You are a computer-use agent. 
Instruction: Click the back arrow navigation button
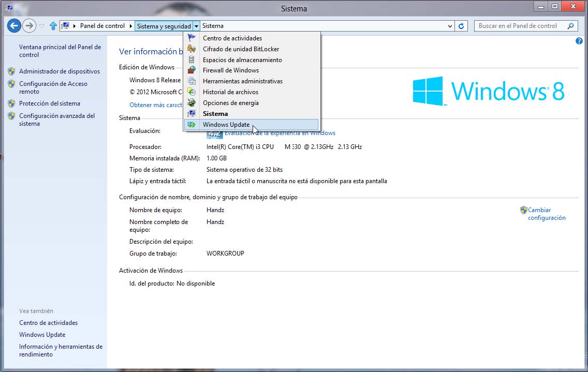tap(14, 25)
